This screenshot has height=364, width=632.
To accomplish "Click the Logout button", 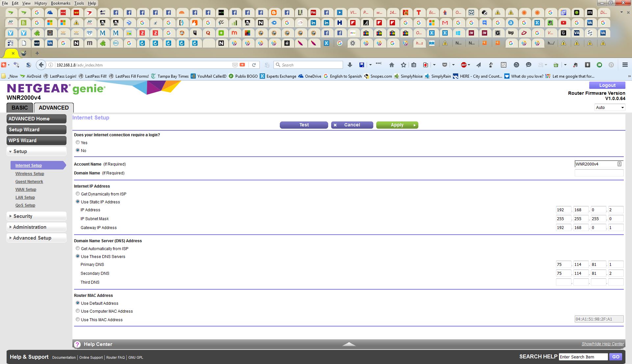I will click(607, 85).
